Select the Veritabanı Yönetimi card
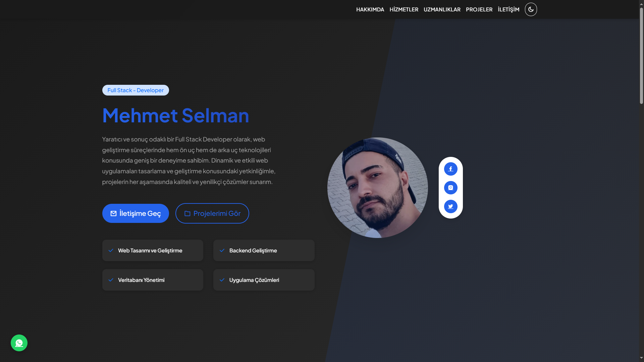This screenshot has height=362, width=644. pyautogui.click(x=153, y=280)
